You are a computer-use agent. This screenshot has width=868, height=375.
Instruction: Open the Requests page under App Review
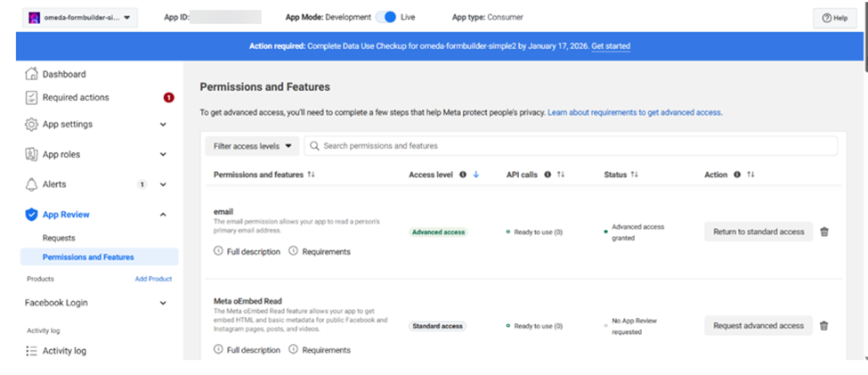(x=59, y=238)
